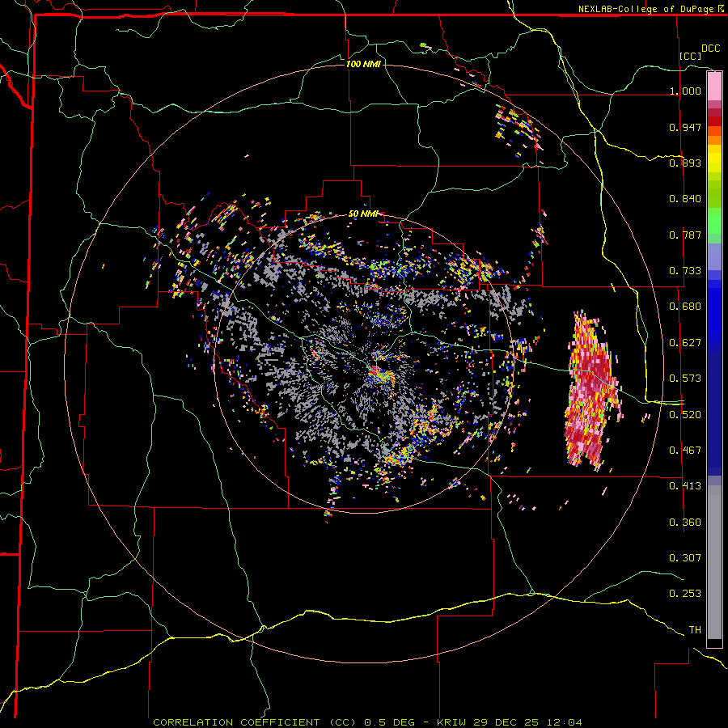Click the 50 NMI range ring label
The image size is (728, 728).
click(363, 214)
